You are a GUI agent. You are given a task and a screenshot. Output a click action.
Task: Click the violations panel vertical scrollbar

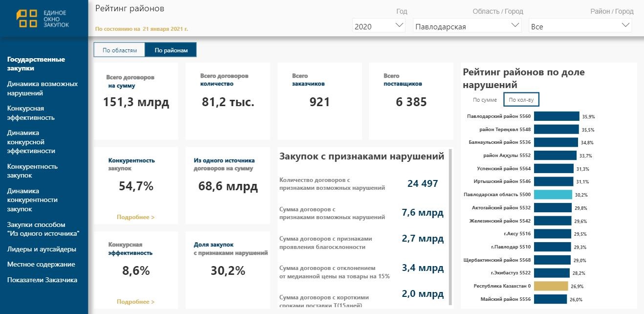[451, 225]
